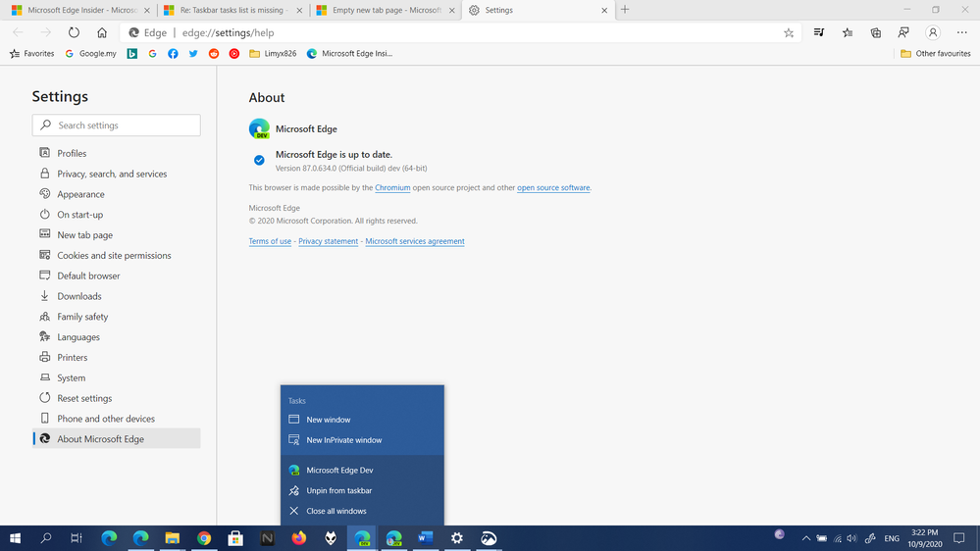
Task: Open Limyx826 favorites folder
Action: [273, 54]
